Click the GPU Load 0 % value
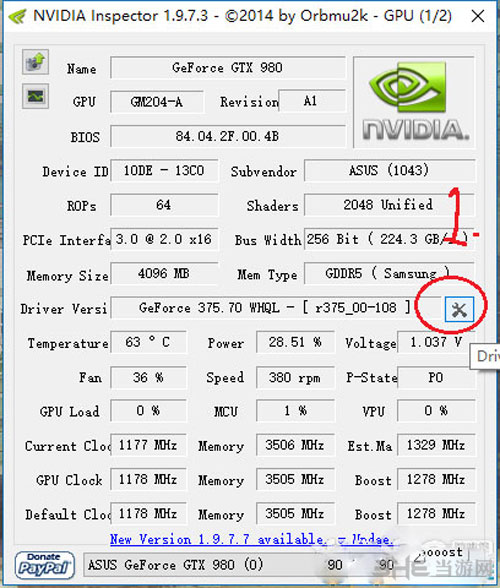 (149, 411)
